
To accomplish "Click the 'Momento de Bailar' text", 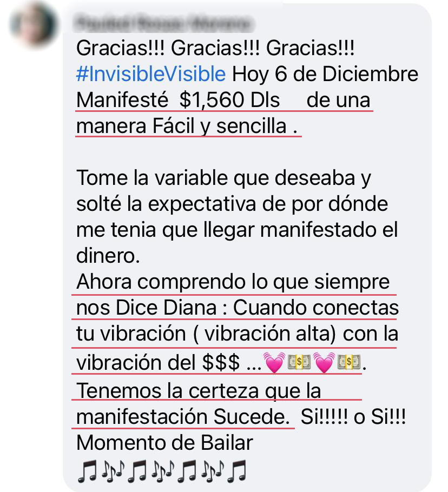I will pyautogui.click(x=165, y=443).
